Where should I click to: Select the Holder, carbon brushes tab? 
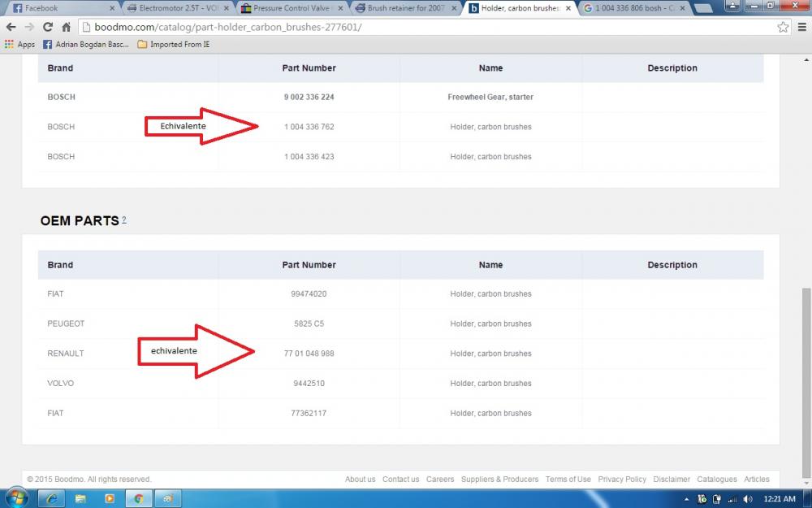tap(520, 8)
